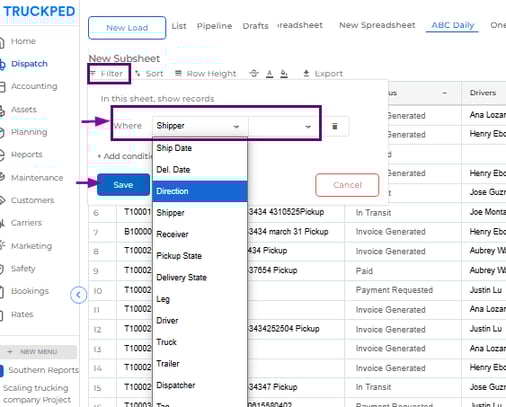Select Leg from the field list
The height and width of the screenshot is (407, 506).
[x=200, y=299]
